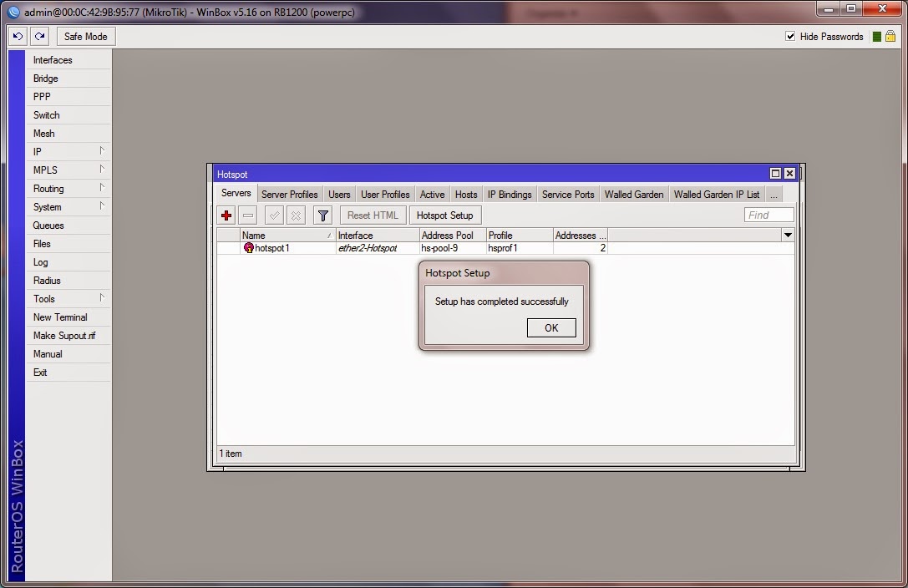Switch to the Active tab

tap(432, 195)
